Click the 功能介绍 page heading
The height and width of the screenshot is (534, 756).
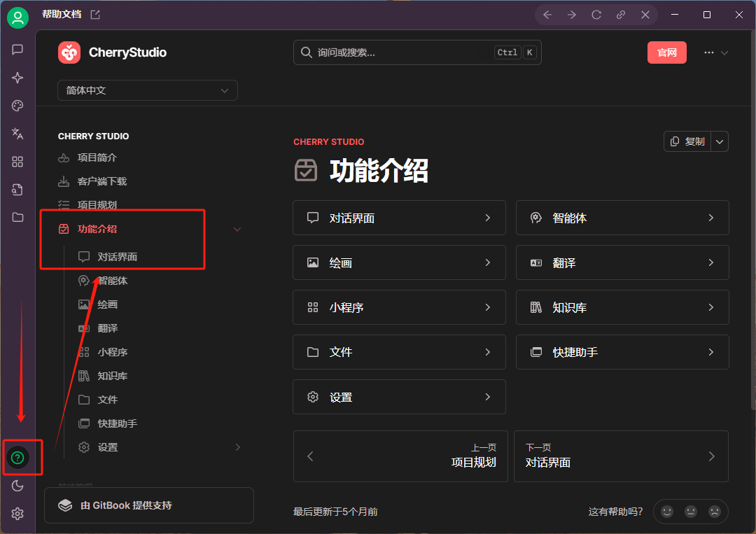379,171
